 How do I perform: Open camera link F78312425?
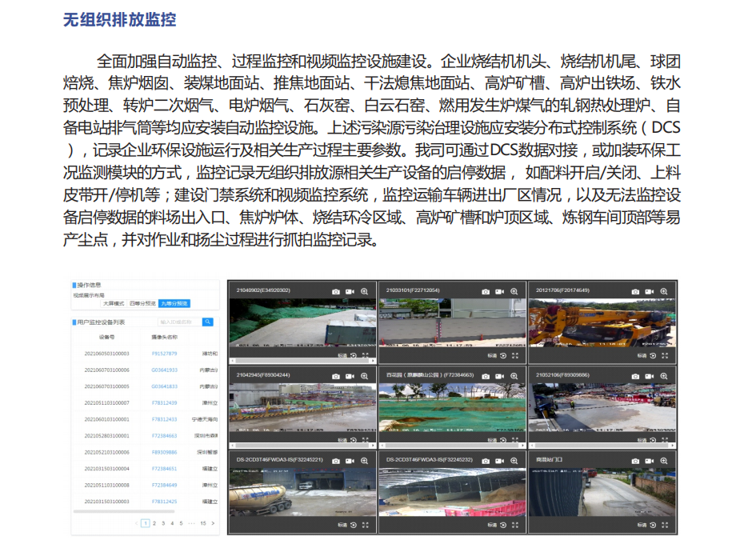(x=164, y=501)
